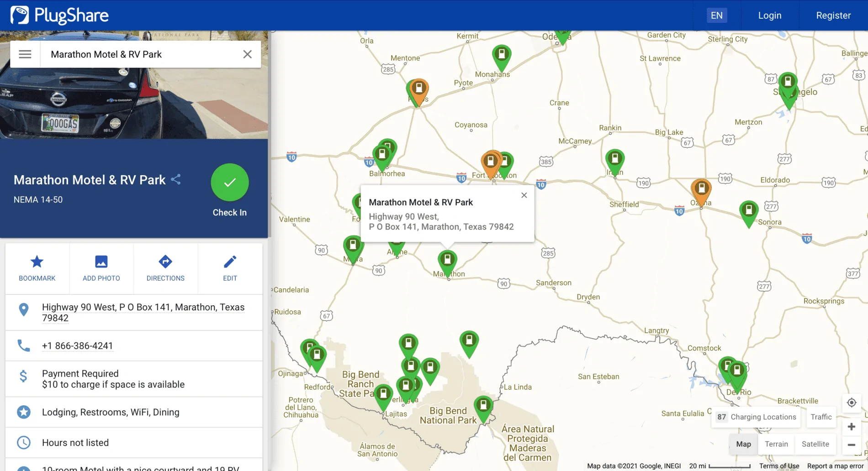Clear the Marathon Motel search field
Viewport: 868px width, 471px height.
(247, 54)
